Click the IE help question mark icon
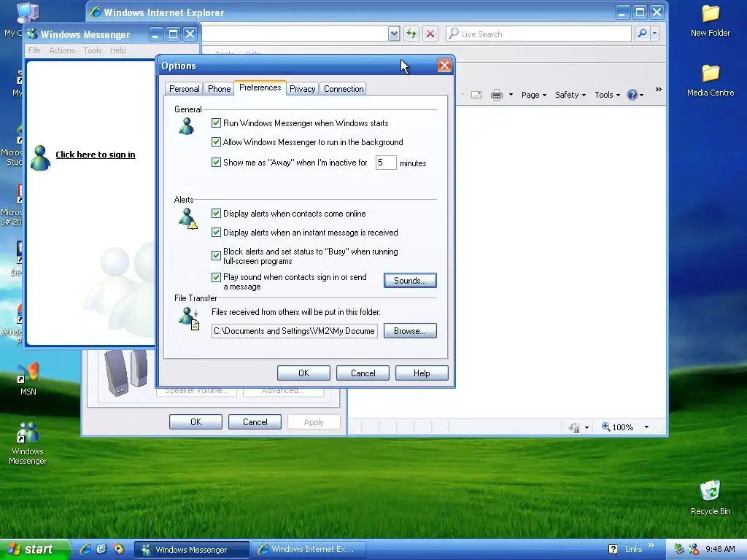The width and height of the screenshot is (747, 560). [632, 95]
